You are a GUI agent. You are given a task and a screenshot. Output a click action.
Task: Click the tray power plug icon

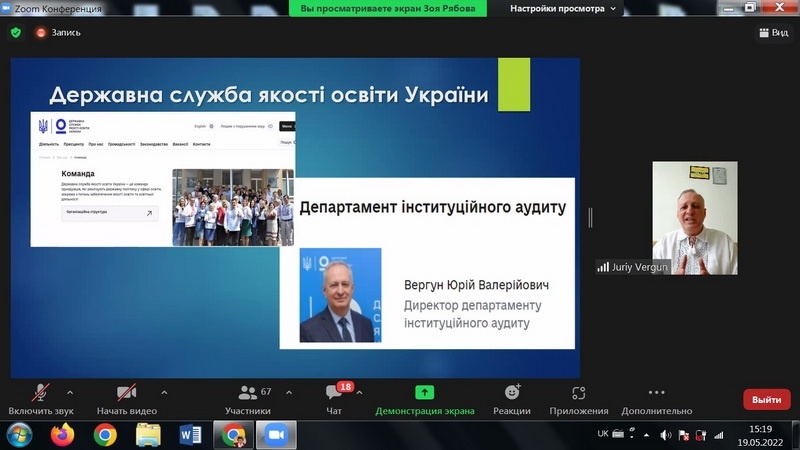pos(701,435)
